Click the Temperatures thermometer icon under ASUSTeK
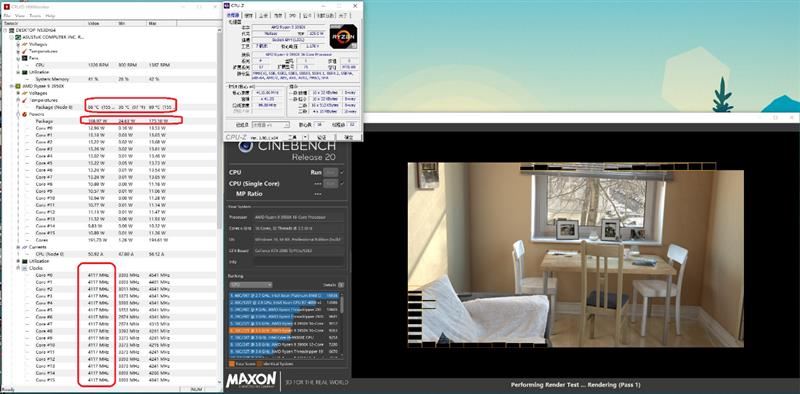Viewport: 800px width, 394px height. click(24, 51)
